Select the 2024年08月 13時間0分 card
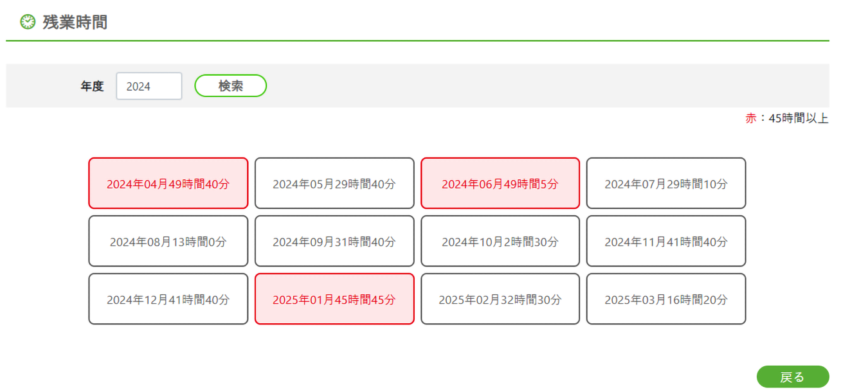 (168, 242)
